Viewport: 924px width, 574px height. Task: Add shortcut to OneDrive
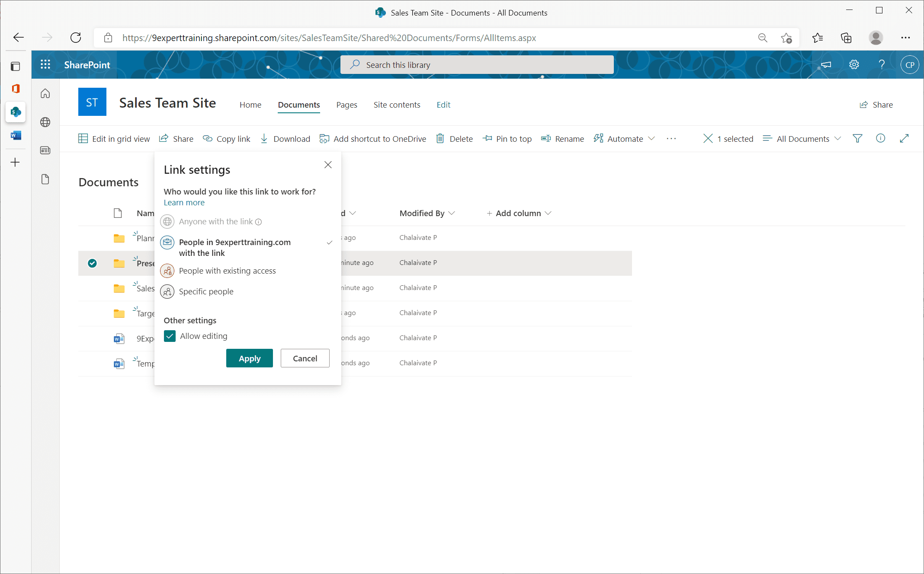(372, 138)
